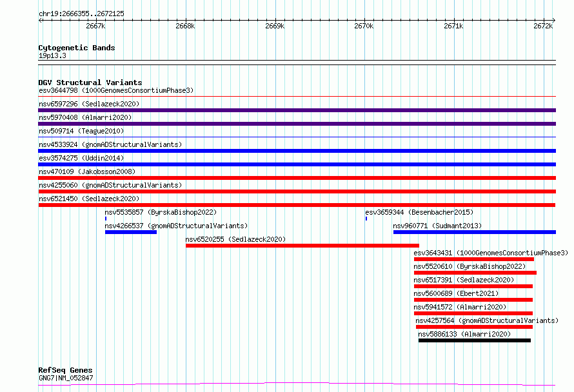Viewport: 574px width, 392px height.
Task: Select the nsv4255060 red variant bar
Action: point(297,191)
